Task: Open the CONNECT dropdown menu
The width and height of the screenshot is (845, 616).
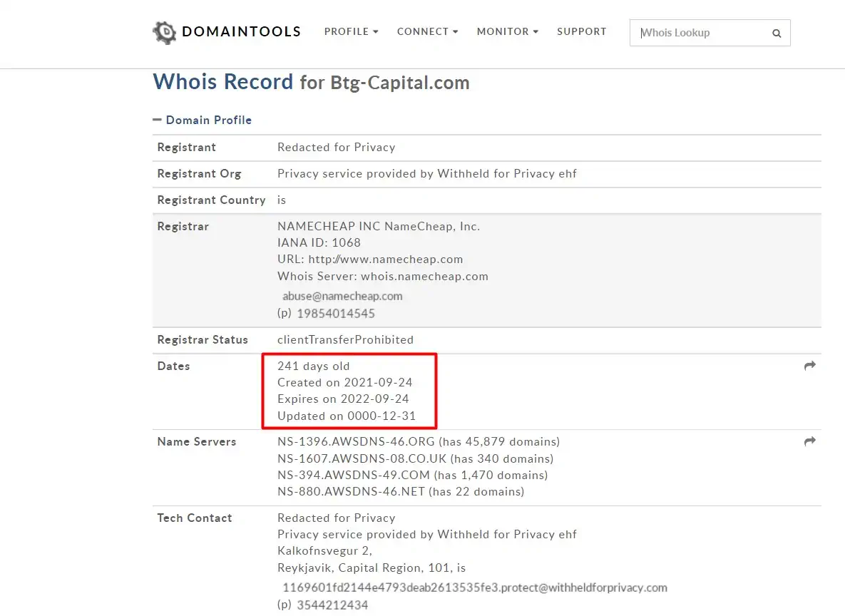Action: click(427, 32)
